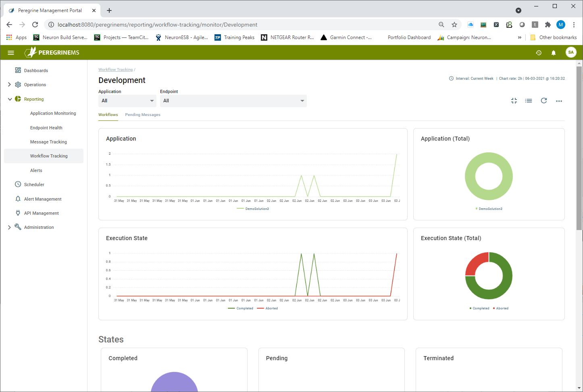Click the Reporting pie chart icon
Screen dimensions: 583x392
coord(18,99)
